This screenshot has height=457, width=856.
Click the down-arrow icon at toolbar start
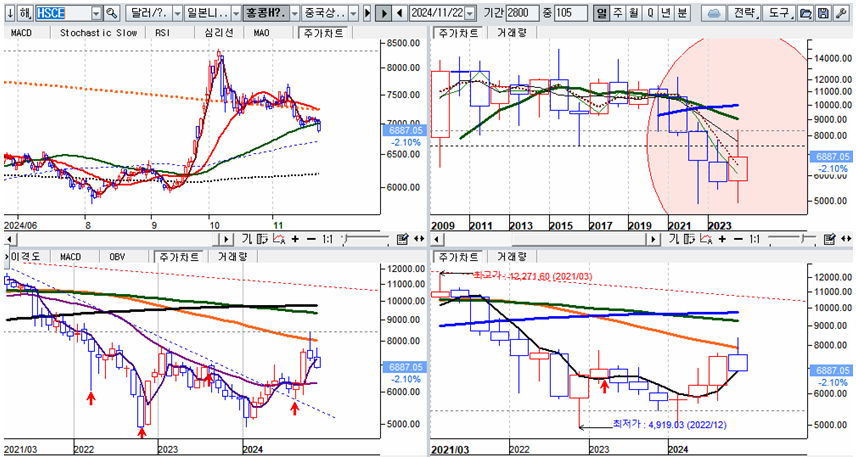[x=9, y=13]
